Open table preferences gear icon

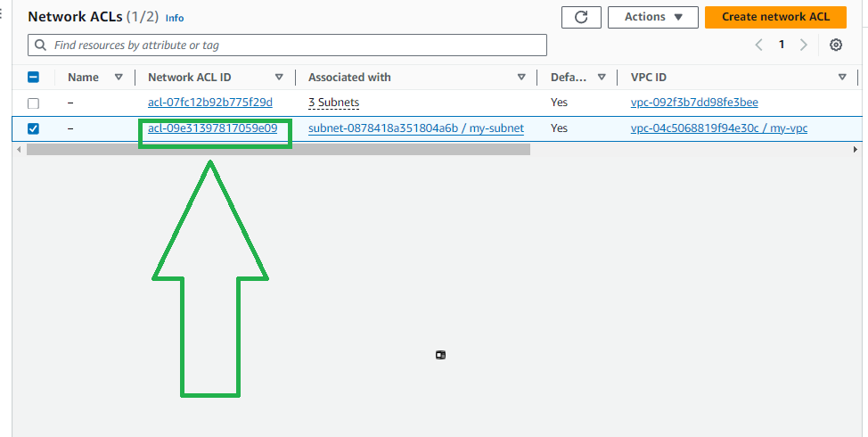point(836,45)
